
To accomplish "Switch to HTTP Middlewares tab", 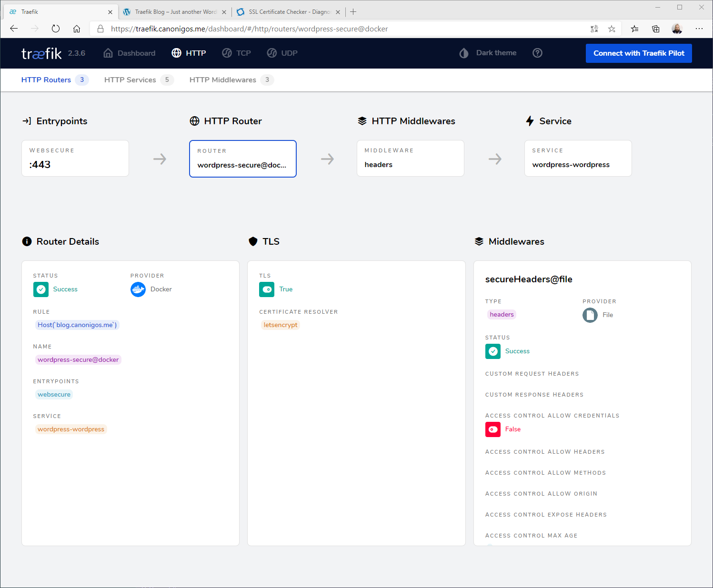I will [x=223, y=80].
